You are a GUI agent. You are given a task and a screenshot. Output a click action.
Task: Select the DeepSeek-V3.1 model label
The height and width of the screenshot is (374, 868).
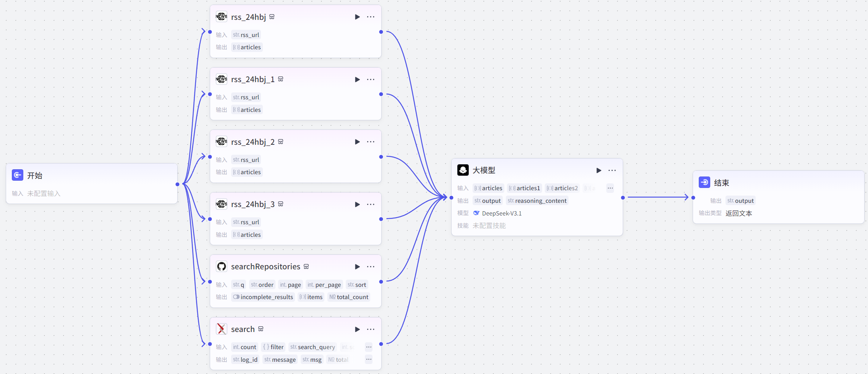(x=501, y=213)
